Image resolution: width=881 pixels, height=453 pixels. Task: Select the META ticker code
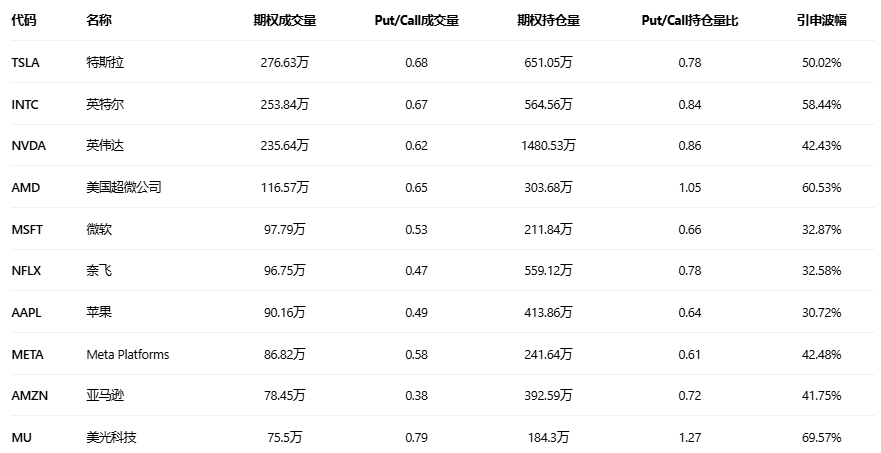pyautogui.click(x=27, y=354)
